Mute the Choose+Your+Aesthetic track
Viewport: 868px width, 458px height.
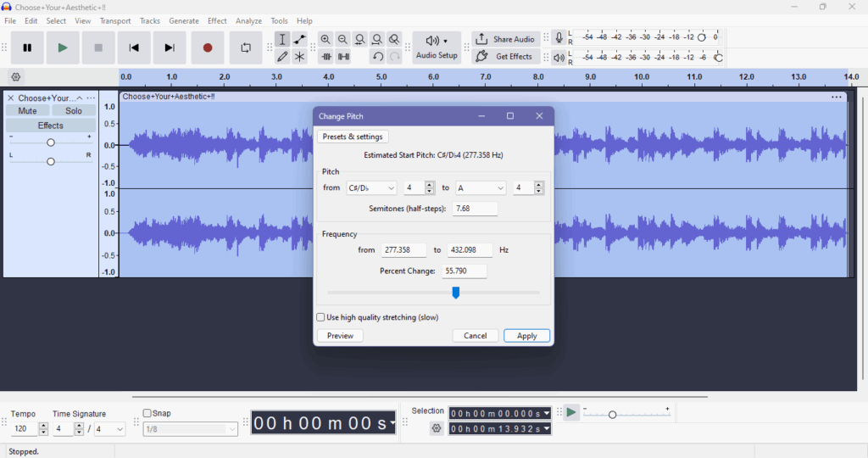pos(27,111)
